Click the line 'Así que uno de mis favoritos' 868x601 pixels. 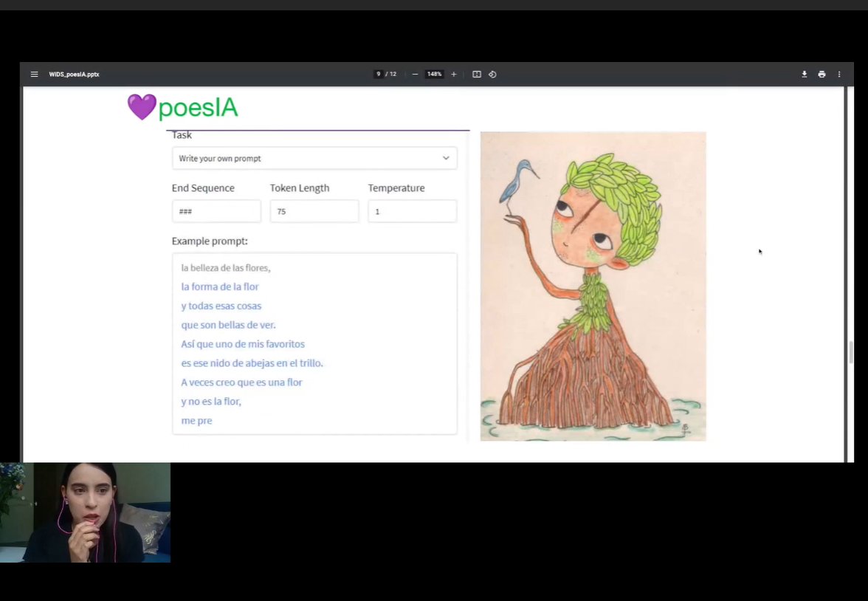243,344
